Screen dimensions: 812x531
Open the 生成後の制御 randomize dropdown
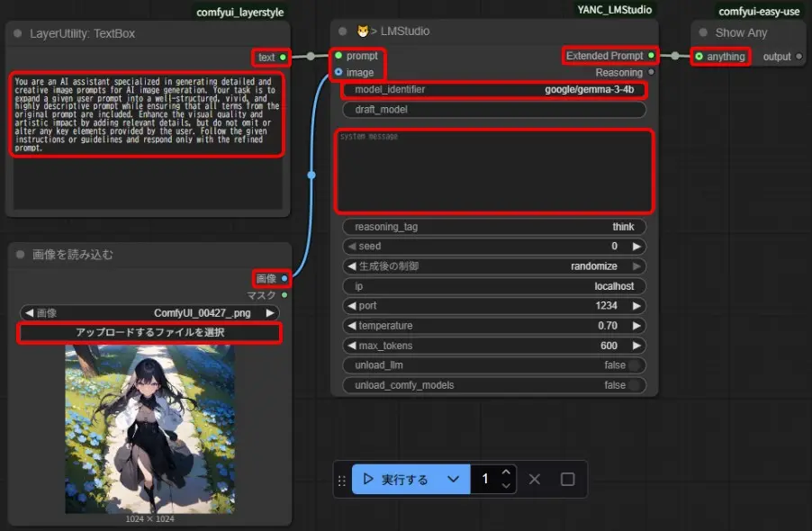[x=494, y=266]
